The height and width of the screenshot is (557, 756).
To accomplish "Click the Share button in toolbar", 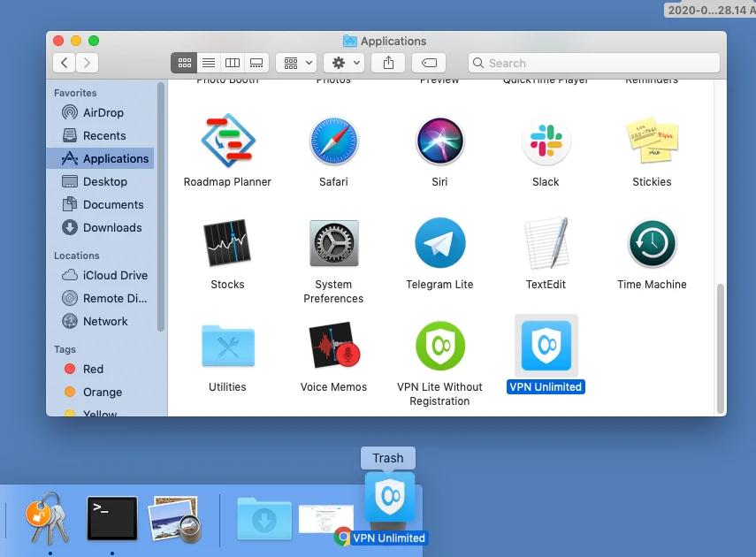I will [x=388, y=63].
